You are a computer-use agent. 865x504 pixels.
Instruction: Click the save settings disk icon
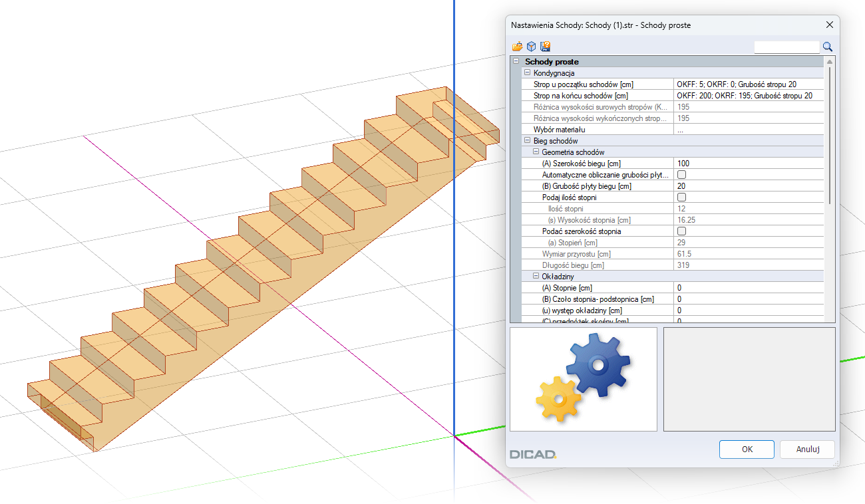(545, 47)
